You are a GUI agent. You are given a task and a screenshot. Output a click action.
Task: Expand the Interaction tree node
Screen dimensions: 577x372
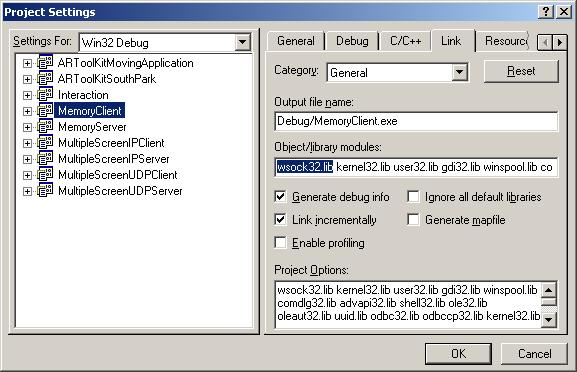click(27, 95)
